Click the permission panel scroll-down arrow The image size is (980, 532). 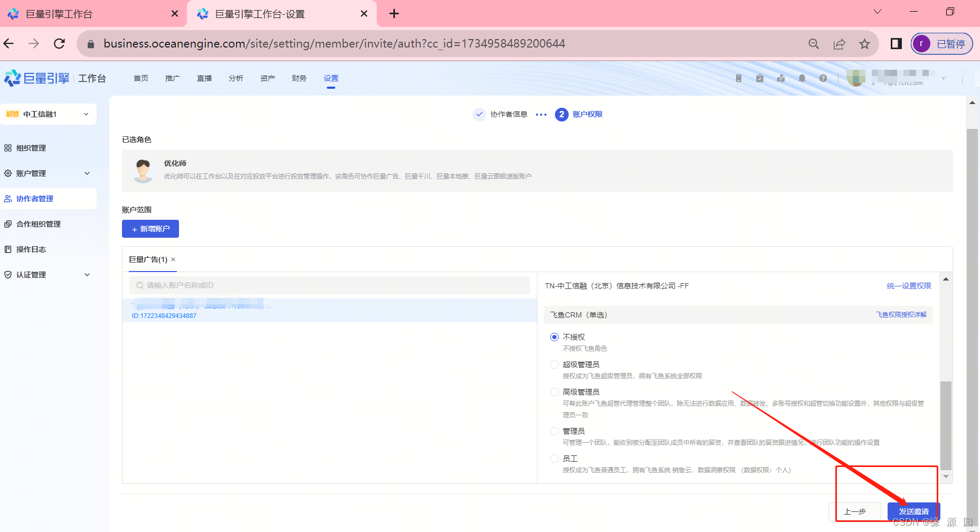pyautogui.click(x=946, y=477)
